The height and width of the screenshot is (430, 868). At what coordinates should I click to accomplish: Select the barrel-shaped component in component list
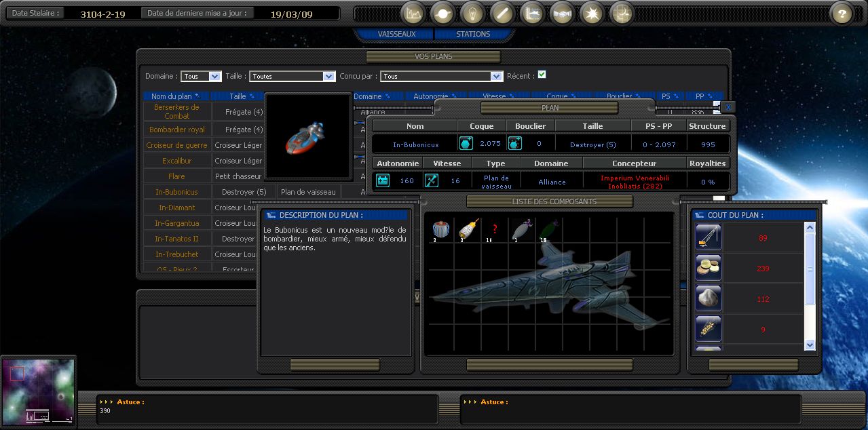click(440, 229)
